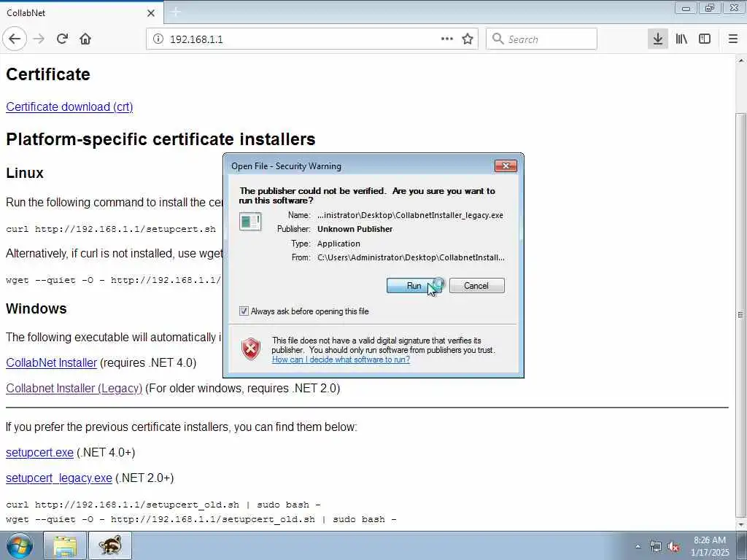The image size is (747, 560).
Task: Open the Library view
Action: [681, 39]
